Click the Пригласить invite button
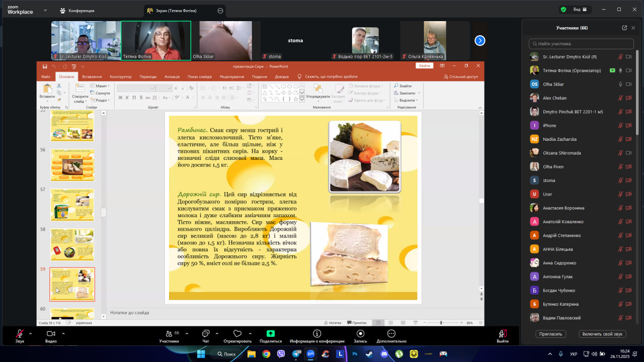 click(551, 334)
